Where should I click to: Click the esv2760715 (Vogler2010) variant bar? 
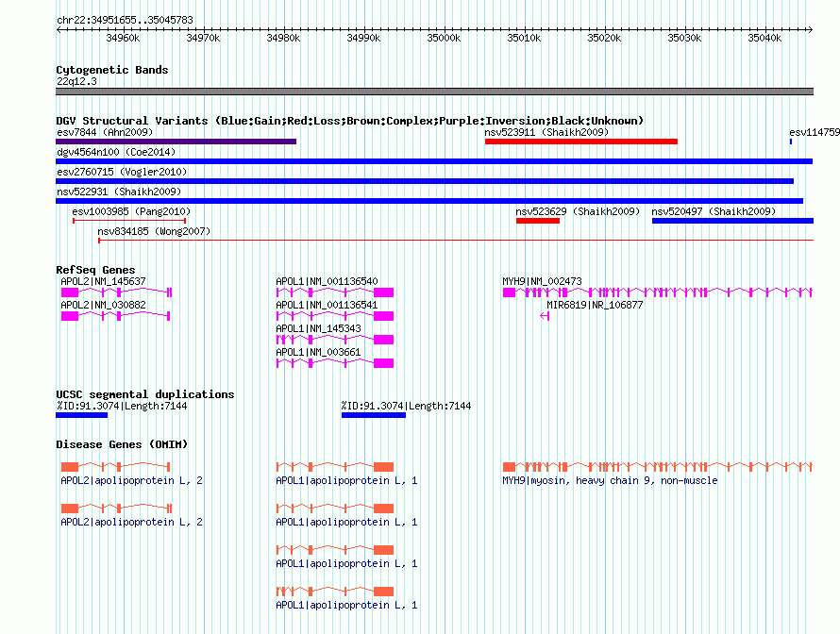pos(425,181)
